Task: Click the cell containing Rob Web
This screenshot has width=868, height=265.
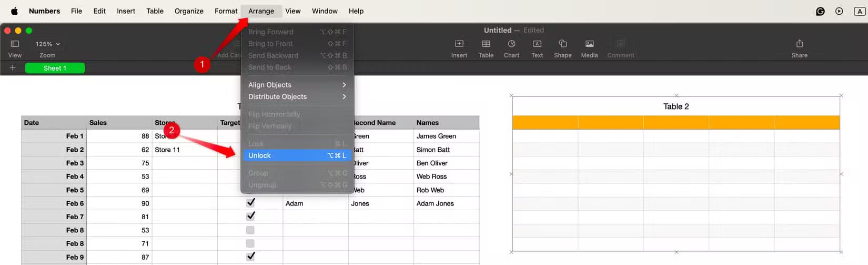Action: coord(447,190)
